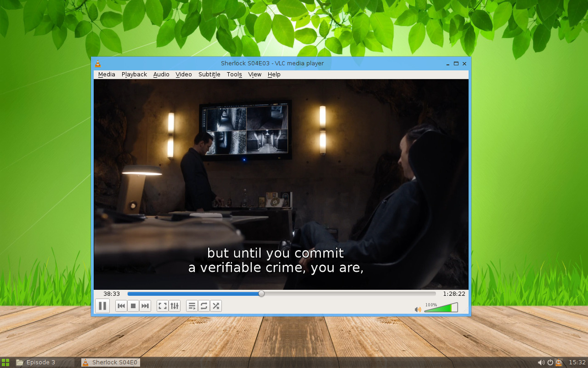This screenshot has height=368, width=588.
Task: Show the playlist view
Action: pos(192,305)
